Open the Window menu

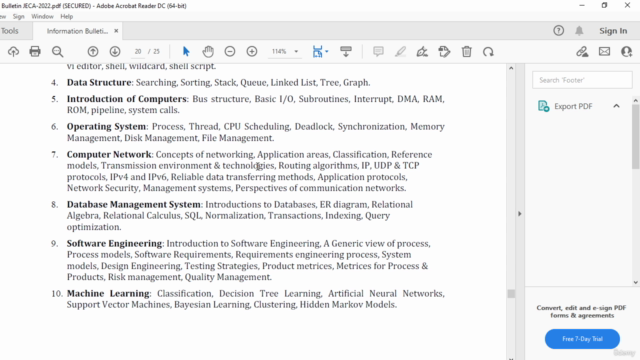click(x=42, y=16)
